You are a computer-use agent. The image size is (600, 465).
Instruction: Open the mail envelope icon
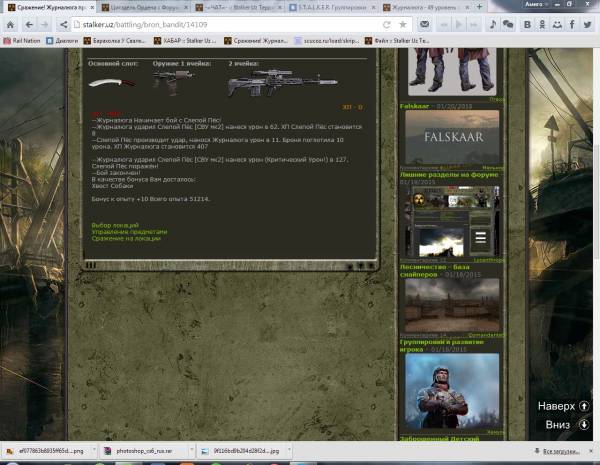[x=424, y=25]
